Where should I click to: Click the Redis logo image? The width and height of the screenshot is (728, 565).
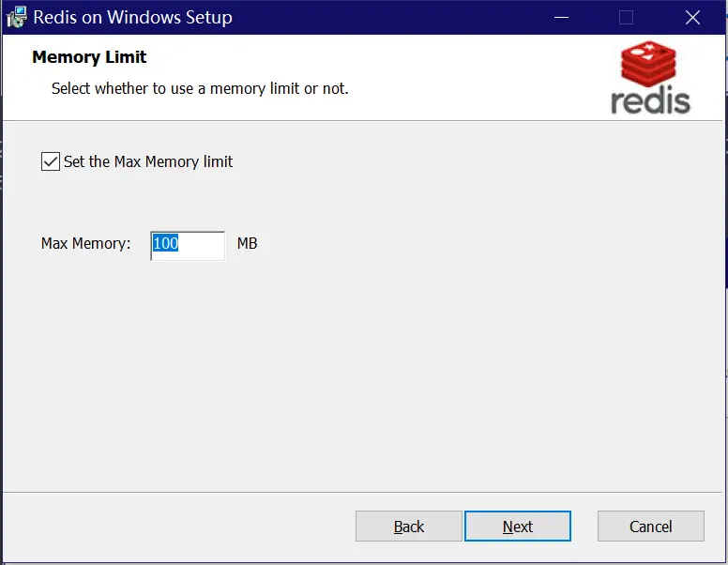[x=650, y=78]
